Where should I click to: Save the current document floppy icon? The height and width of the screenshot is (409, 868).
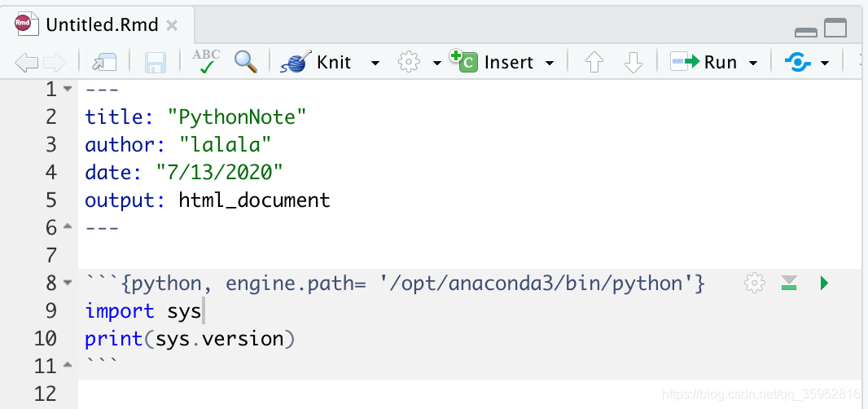tap(156, 63)
